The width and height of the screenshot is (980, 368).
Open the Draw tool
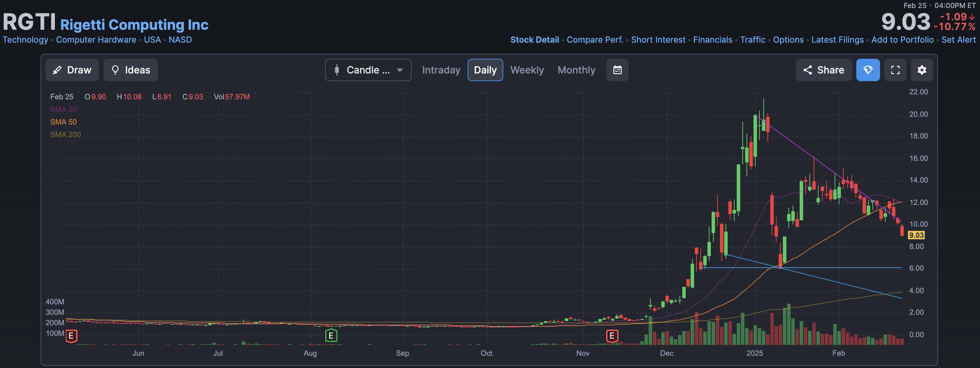[x=72, y=70]
